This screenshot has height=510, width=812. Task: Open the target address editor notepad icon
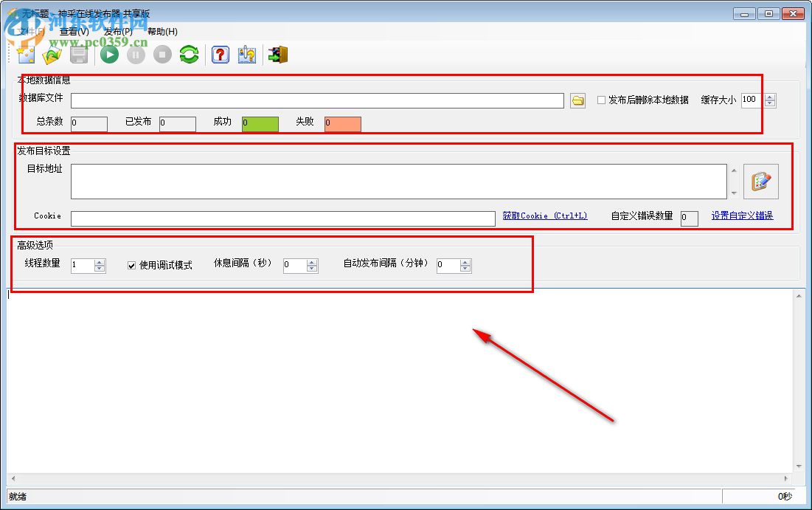(760, 182)
